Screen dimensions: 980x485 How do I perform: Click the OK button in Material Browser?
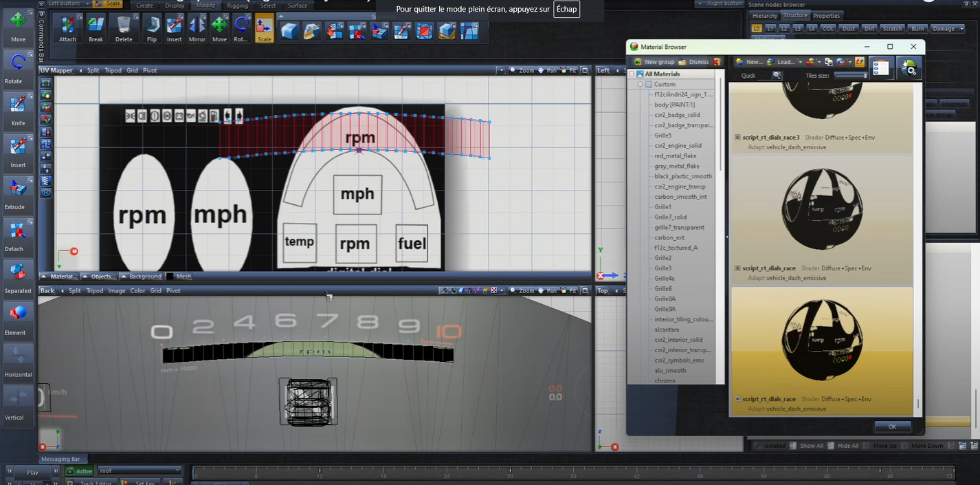tap(892, 427)
